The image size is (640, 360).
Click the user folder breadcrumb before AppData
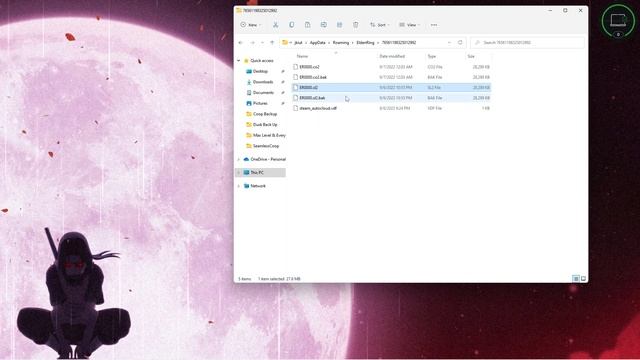point(298,42)
